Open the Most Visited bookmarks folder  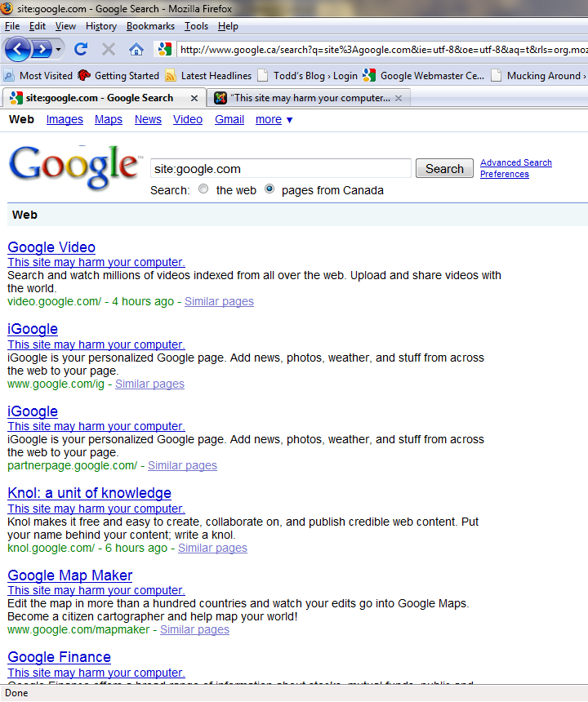[38, 76]
